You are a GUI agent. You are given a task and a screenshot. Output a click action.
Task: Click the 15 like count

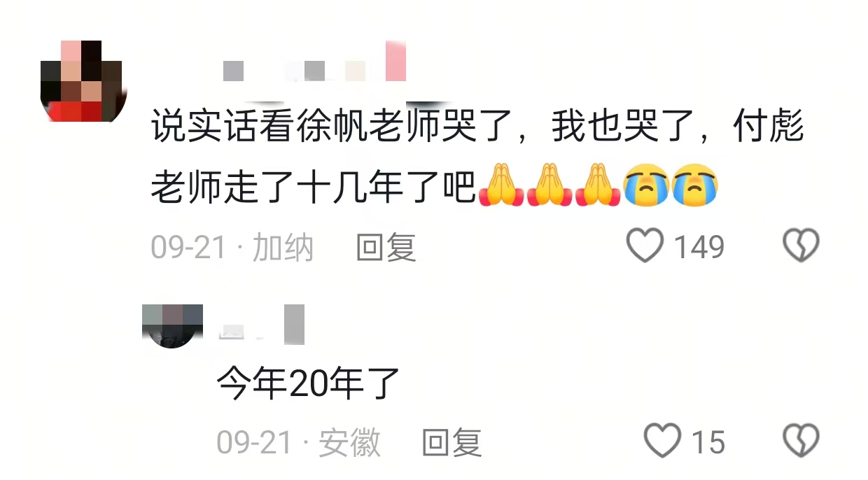[708, 442]
